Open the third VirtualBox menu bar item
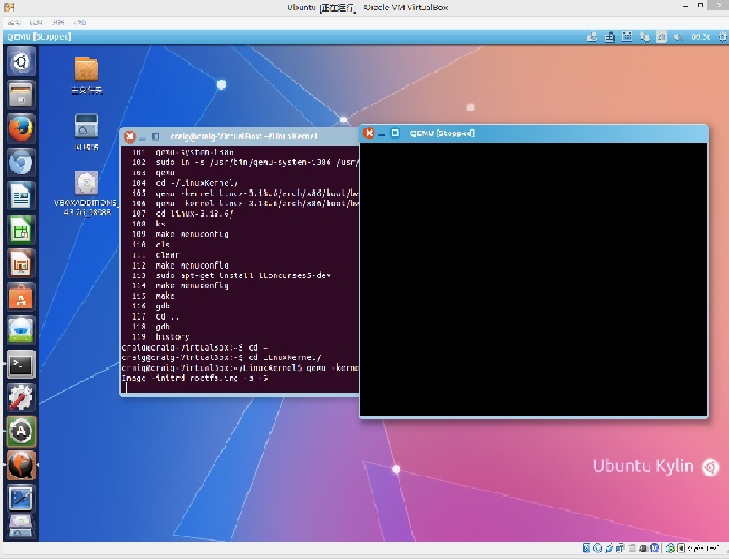The image size is (729, 560). click(58, 22)
